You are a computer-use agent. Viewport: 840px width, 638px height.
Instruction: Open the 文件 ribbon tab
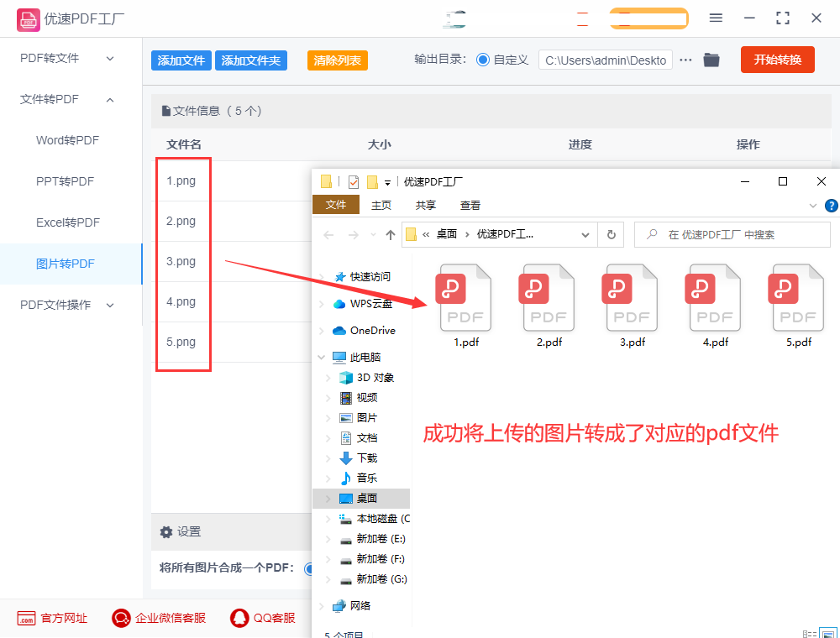336,205
